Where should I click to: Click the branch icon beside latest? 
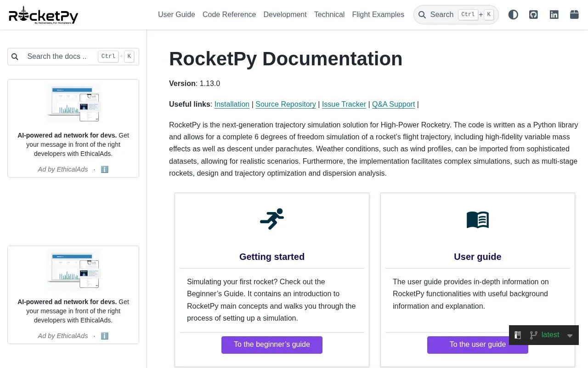click(x=533, y=335)
